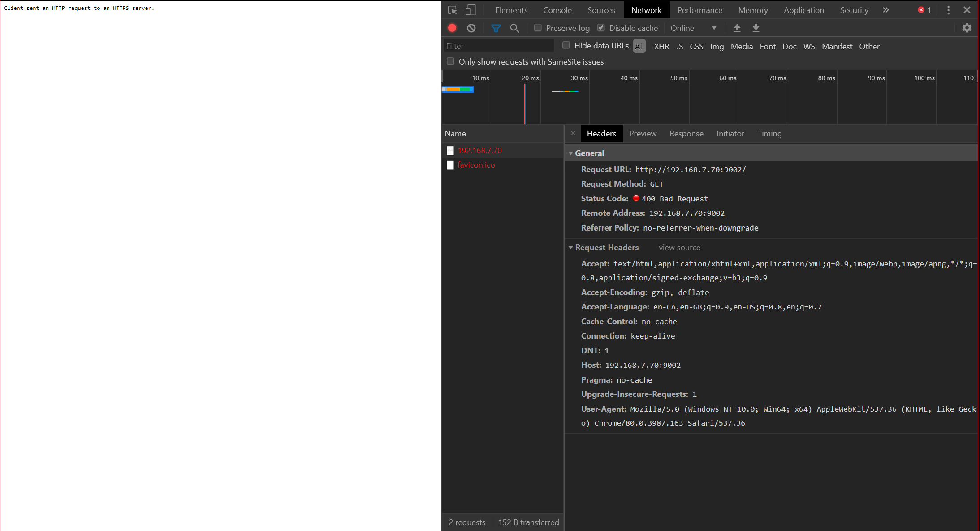Check Hide data URLs checkbox
The width and height of the screenshot is (980, 531).
click(x=566, y=45)
